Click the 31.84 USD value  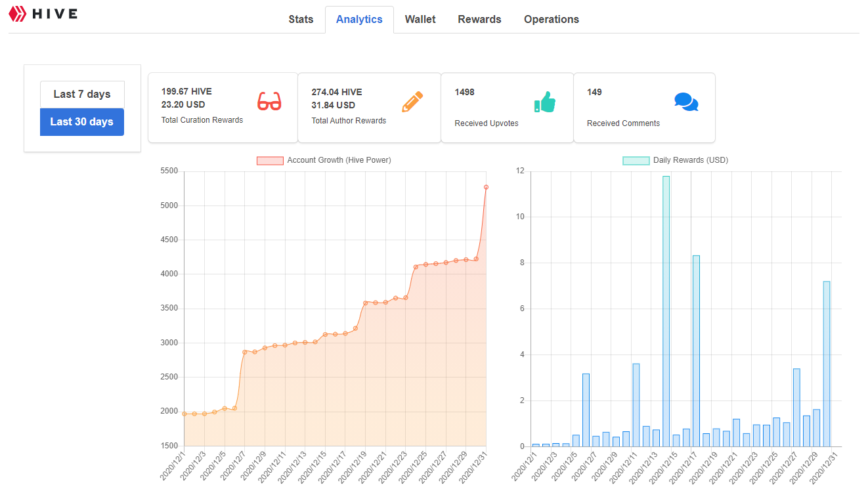click(334, 105)
